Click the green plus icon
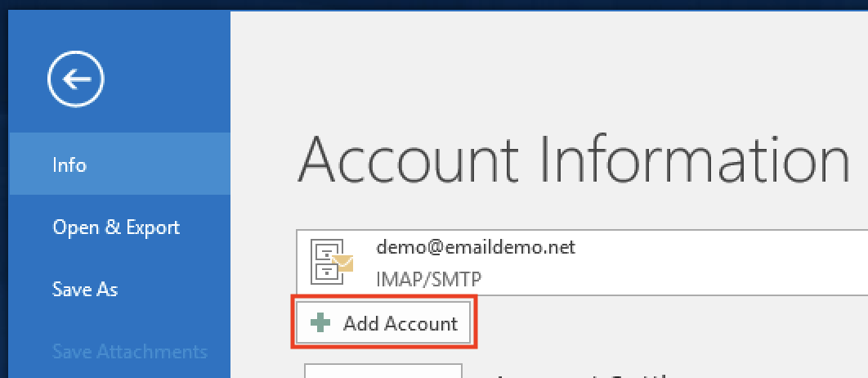Viewport: 868px width, 378px height. tap(320, 322)
